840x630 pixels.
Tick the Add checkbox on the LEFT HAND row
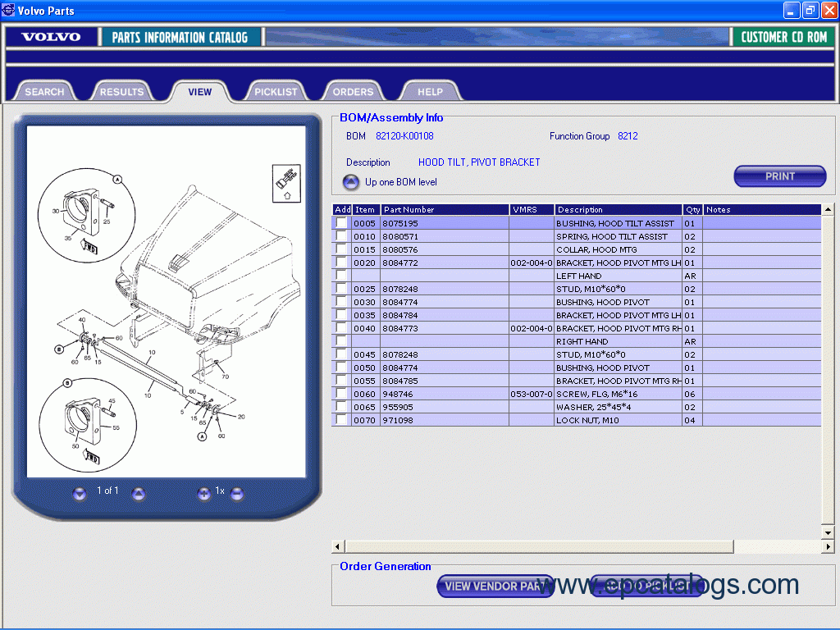point(341,276)
